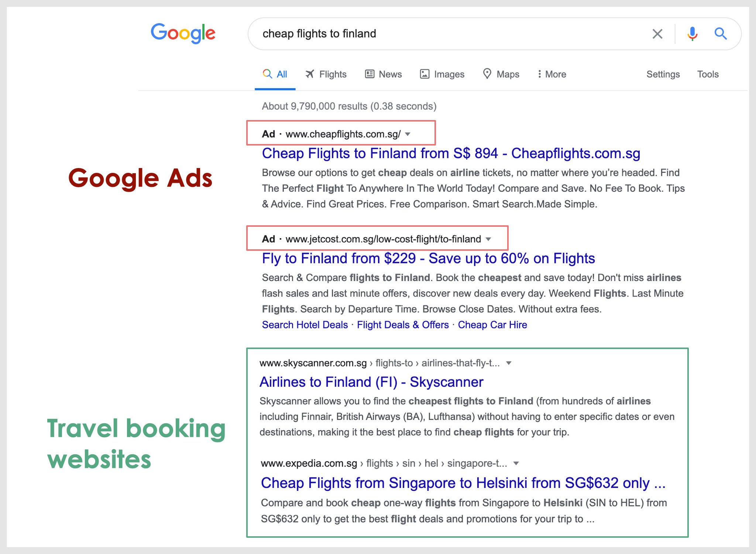Expand arrow beside cheapflights.com.sg ad URL

tap(408, 134)
